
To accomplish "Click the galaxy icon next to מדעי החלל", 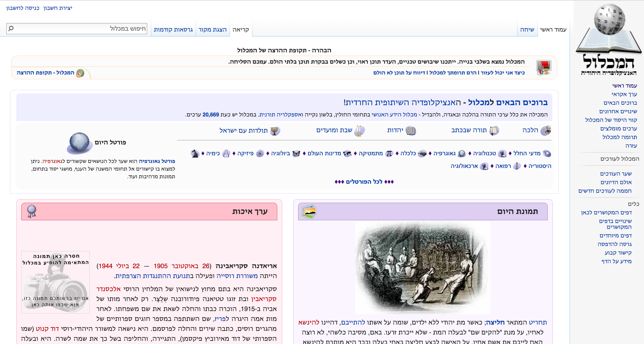I will (x=547, y=153).
